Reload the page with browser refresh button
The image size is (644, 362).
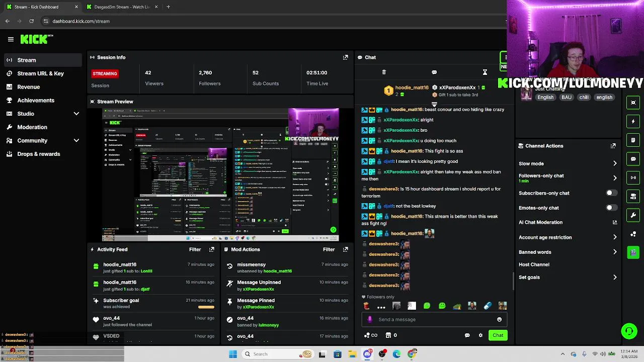point(31,21)
